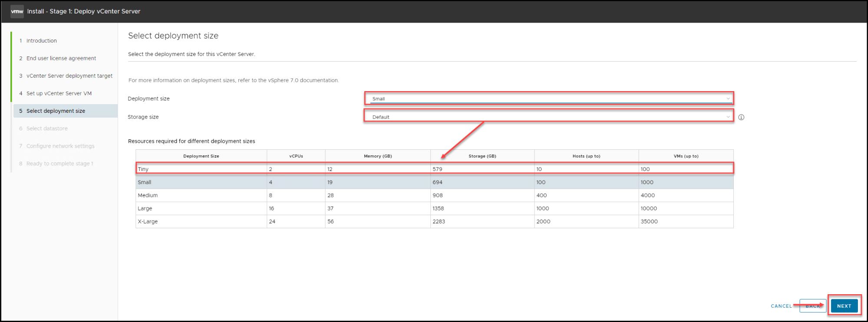Click vCPUs value 16 for Large
Screen dimensions: 868x322
[271, 208]
